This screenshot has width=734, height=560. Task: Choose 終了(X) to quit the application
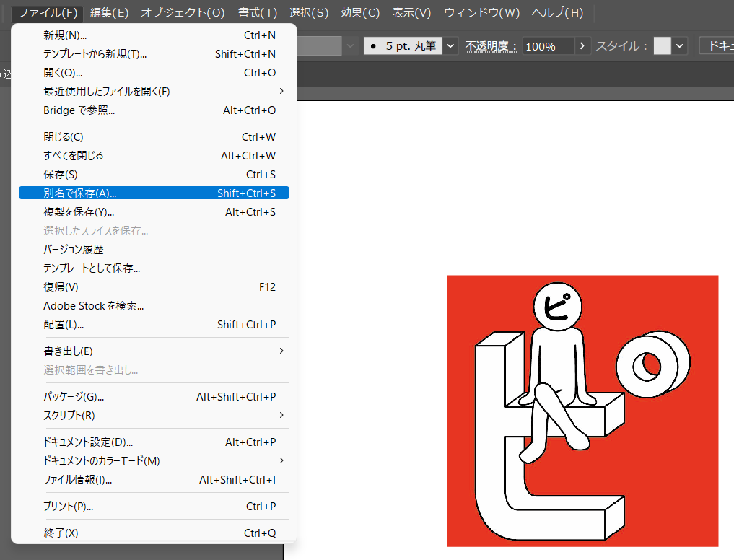point(154,533)
